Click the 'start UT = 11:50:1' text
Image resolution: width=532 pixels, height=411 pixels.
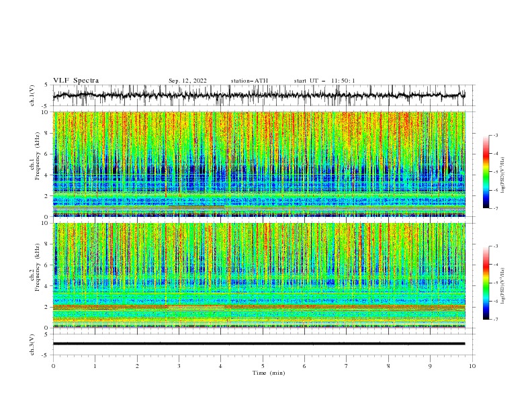coord(324,81)
